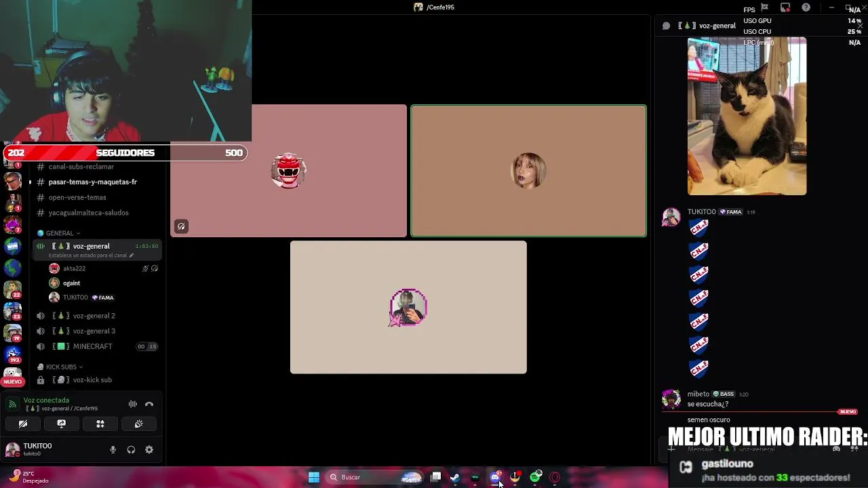Toggle the camera on button

coord(23,424)
